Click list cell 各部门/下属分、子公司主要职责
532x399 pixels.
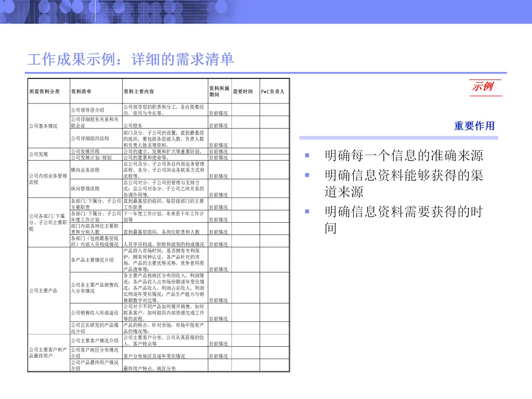(x=96, y=204)
